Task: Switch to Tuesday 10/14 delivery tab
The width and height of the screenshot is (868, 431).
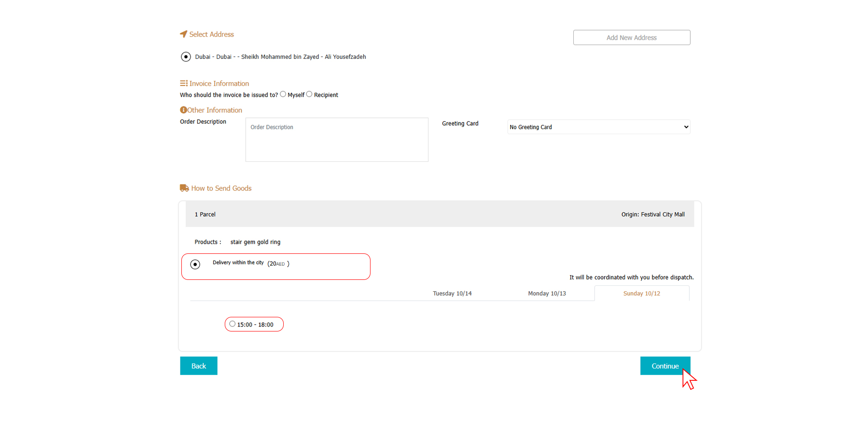Action: pos(452,294)
